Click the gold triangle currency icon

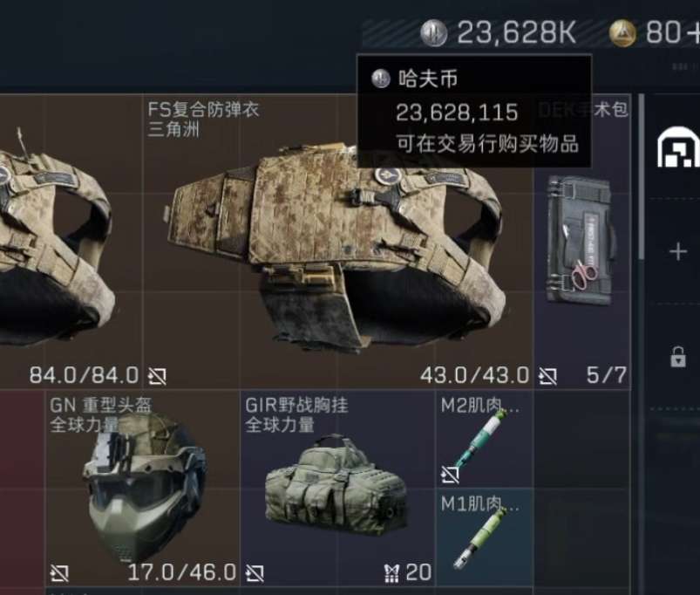[x=622, y=33]
